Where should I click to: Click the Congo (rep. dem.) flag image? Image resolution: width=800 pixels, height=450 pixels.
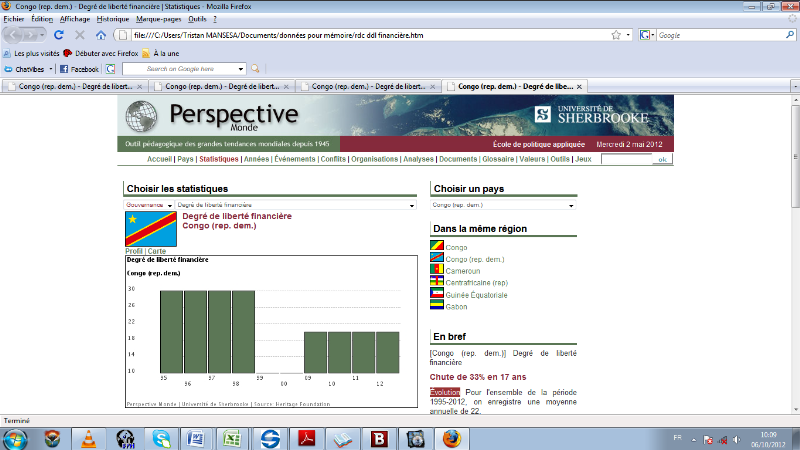(x=149, y=229)
